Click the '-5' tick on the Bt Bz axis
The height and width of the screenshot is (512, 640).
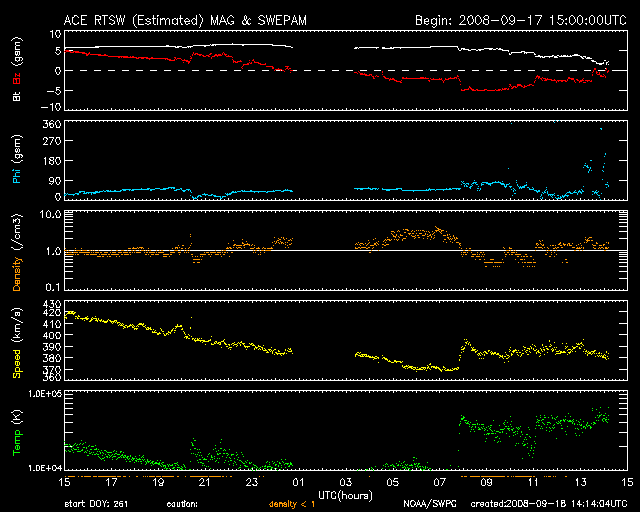point(54,90)
